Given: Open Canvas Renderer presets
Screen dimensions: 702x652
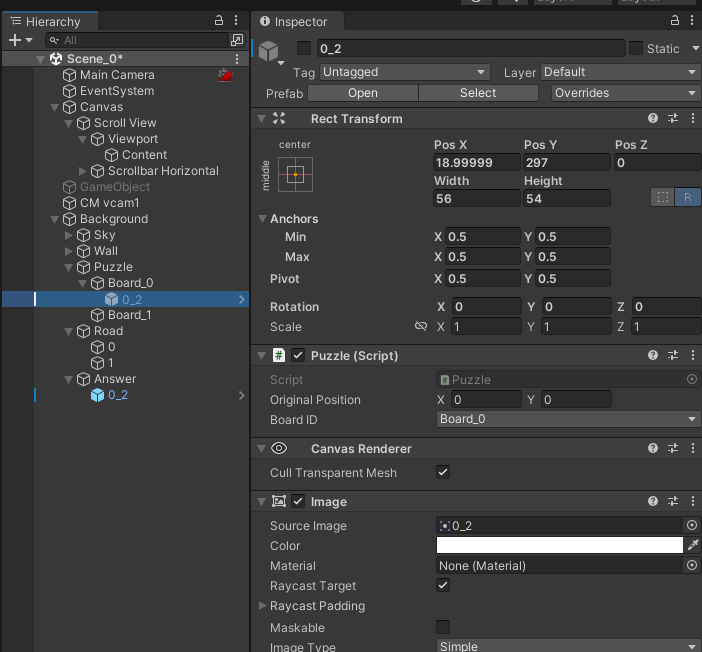Looking at the screenshot, I should 673,448.
